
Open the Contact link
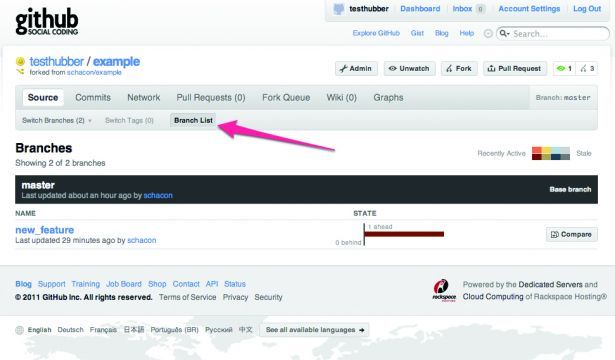(x=186, y=284)
